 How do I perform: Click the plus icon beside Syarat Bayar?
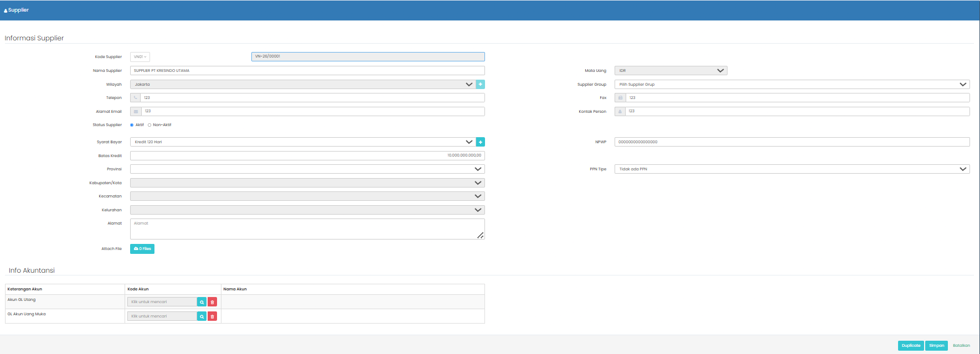[481, 142]
